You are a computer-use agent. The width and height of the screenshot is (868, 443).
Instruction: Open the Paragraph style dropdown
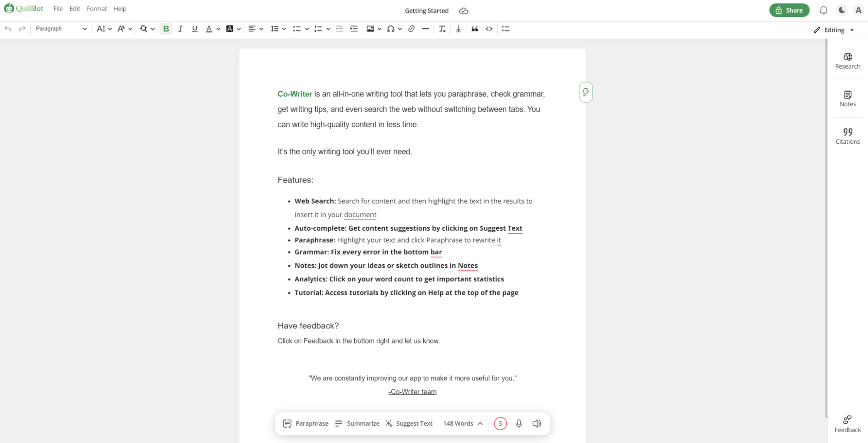61,29
